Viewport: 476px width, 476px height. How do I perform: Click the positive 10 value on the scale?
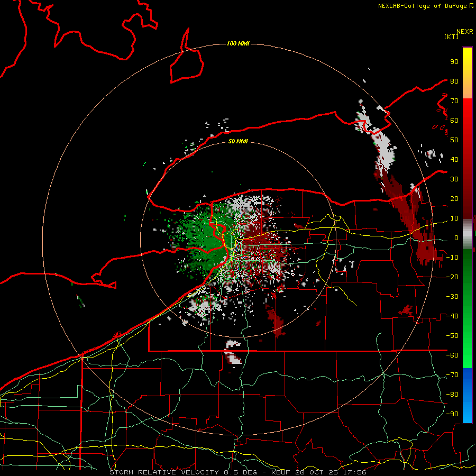[454, 218]
